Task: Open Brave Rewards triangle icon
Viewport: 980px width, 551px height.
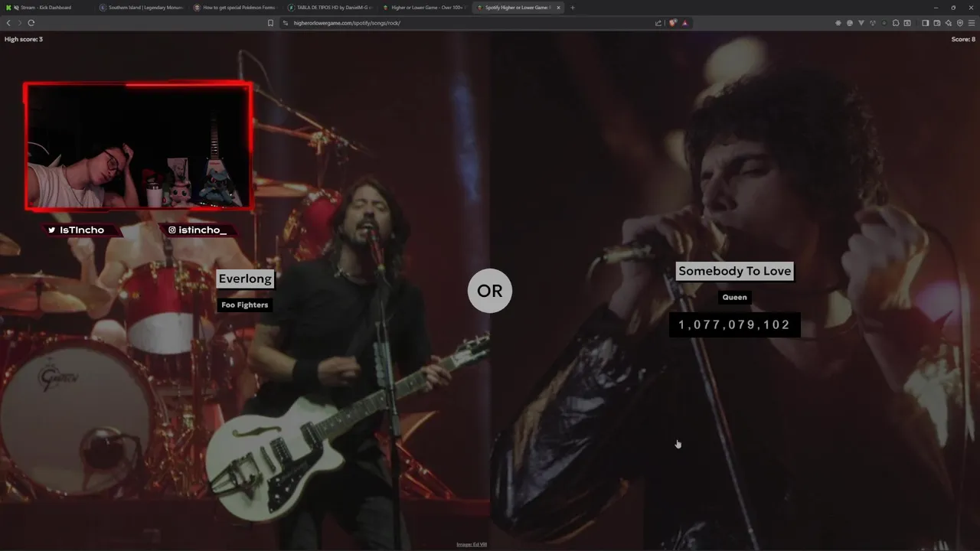Action: [684, 23]
